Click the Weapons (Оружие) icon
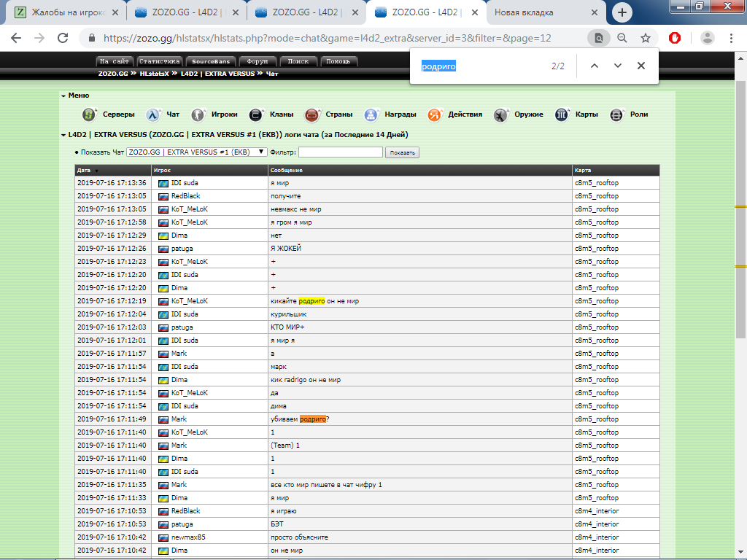The width and height of the screenshot is (747, 560). [500, 114]
